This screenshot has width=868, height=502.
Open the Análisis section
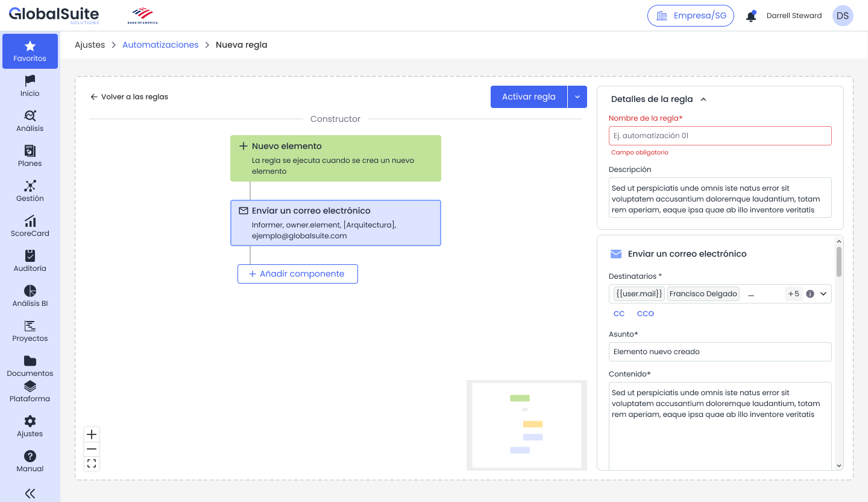pos(30,121)
